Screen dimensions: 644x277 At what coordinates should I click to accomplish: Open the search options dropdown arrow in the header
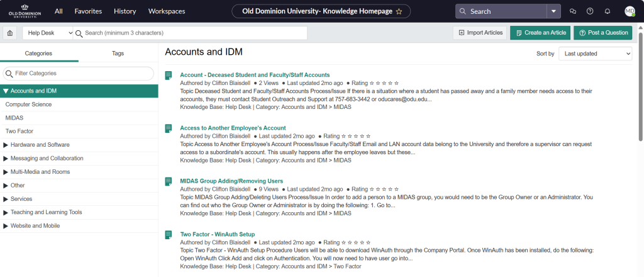553,11
